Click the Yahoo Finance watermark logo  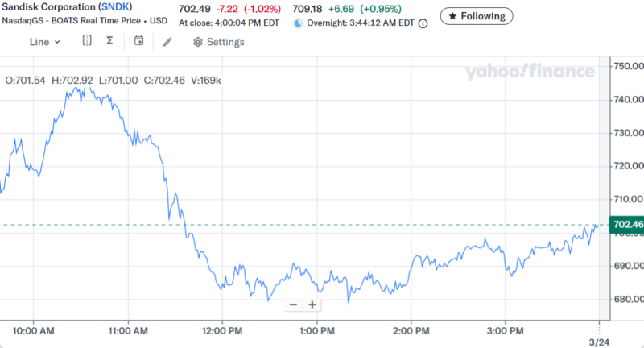tap(529, 72)
